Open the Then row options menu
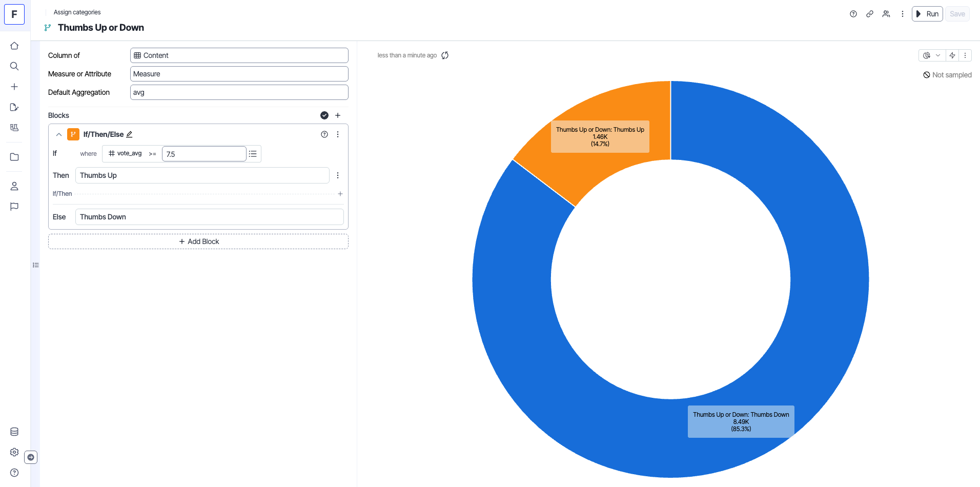 (338, 175)
